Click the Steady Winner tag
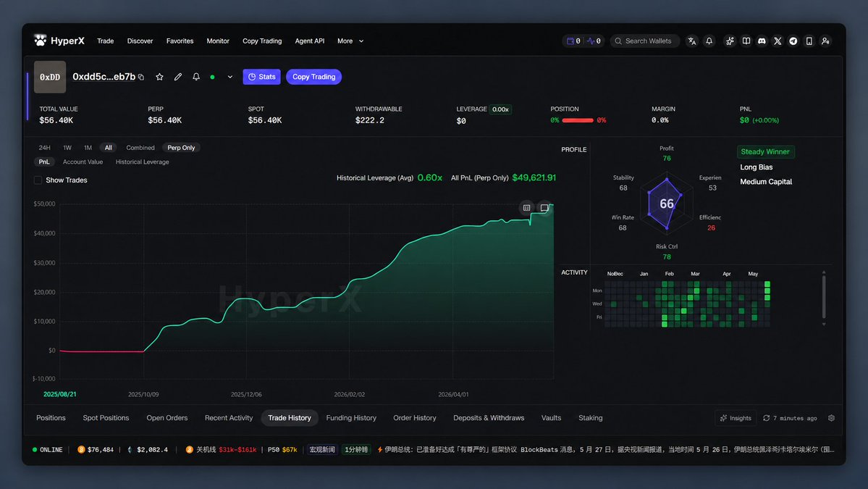 point(766,151)
